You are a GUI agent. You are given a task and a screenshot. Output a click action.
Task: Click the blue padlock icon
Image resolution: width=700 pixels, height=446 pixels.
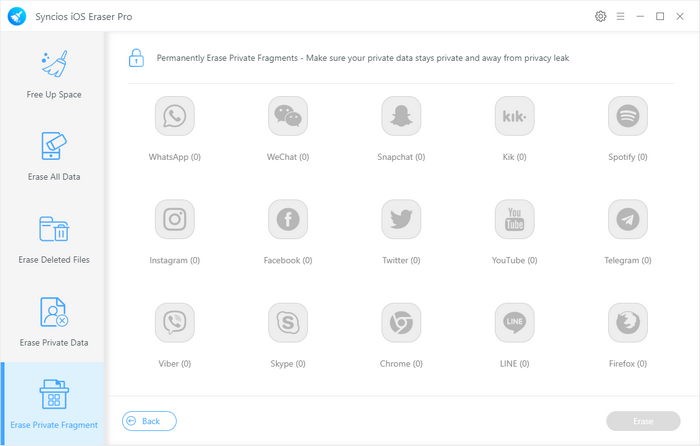136,58
